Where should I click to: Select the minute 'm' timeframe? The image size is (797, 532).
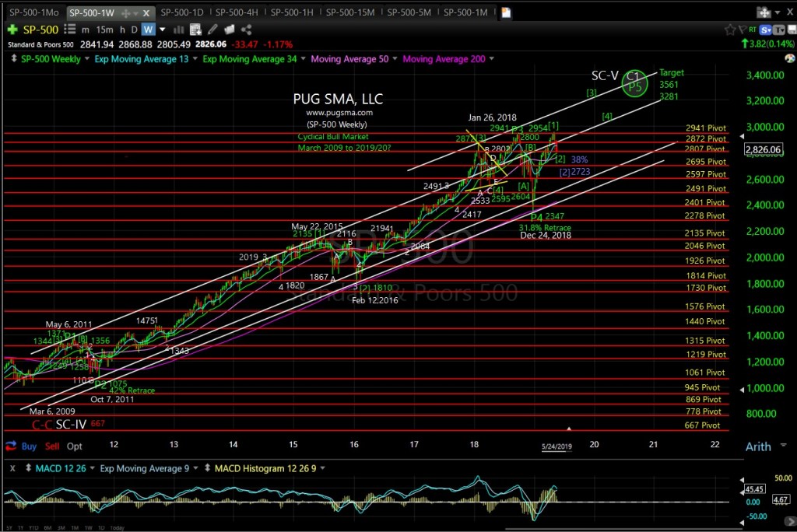coord(85,30)
